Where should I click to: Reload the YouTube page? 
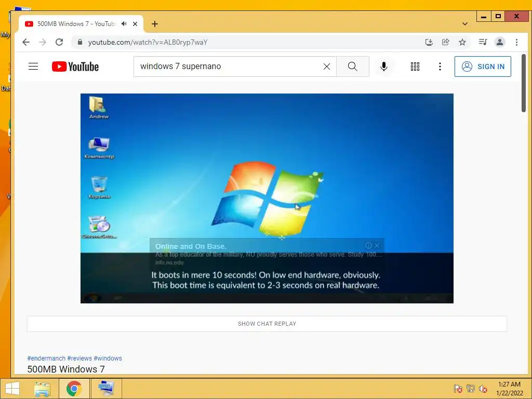point(59,42)
